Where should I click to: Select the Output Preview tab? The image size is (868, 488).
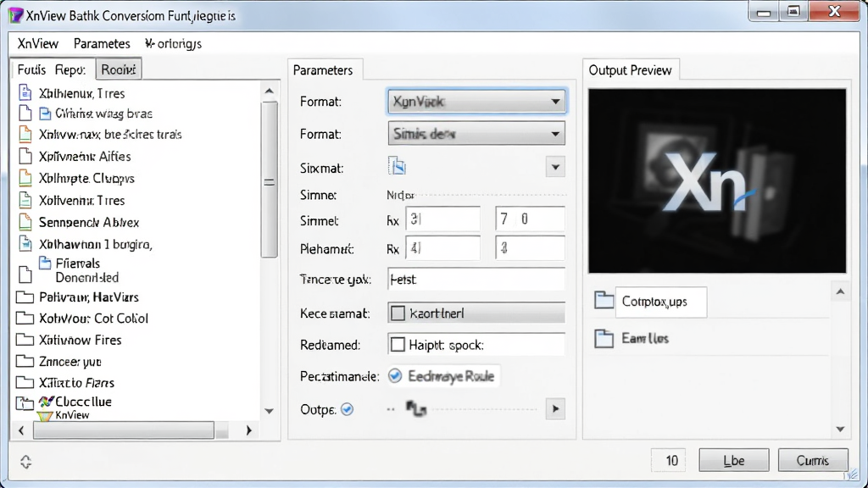pyautogui.click(x=630, y=70)
